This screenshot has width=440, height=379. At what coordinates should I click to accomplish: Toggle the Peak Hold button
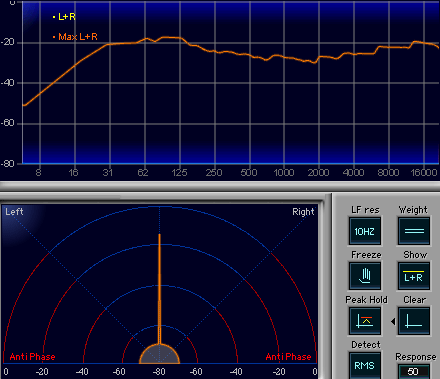365,321
